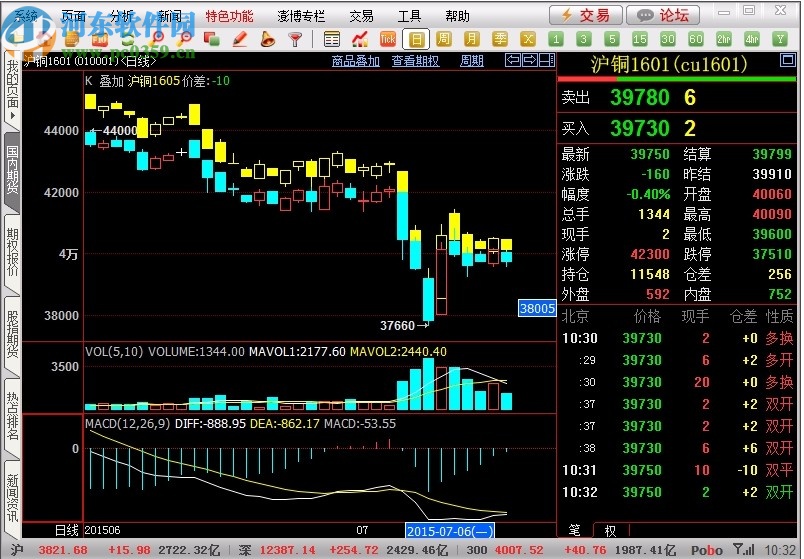The image size is (804, 559).
Task: Toggle the side panel layout icon
Action: [x=547, y=61]
